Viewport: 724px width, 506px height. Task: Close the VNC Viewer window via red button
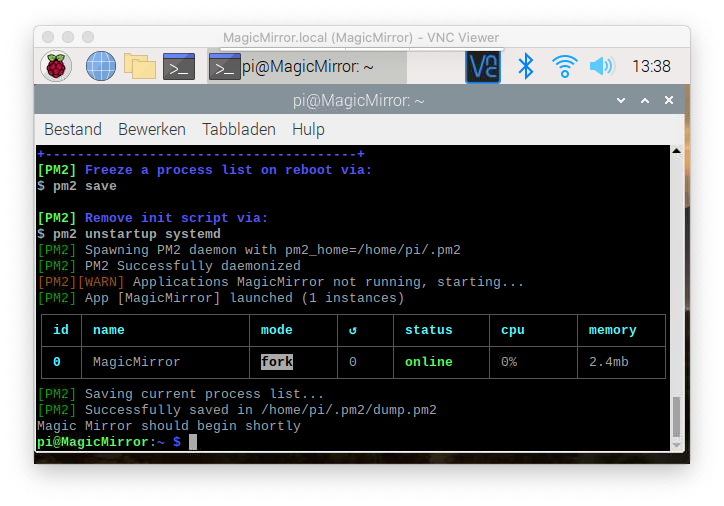pyautogui.click(x=48, y=37)
